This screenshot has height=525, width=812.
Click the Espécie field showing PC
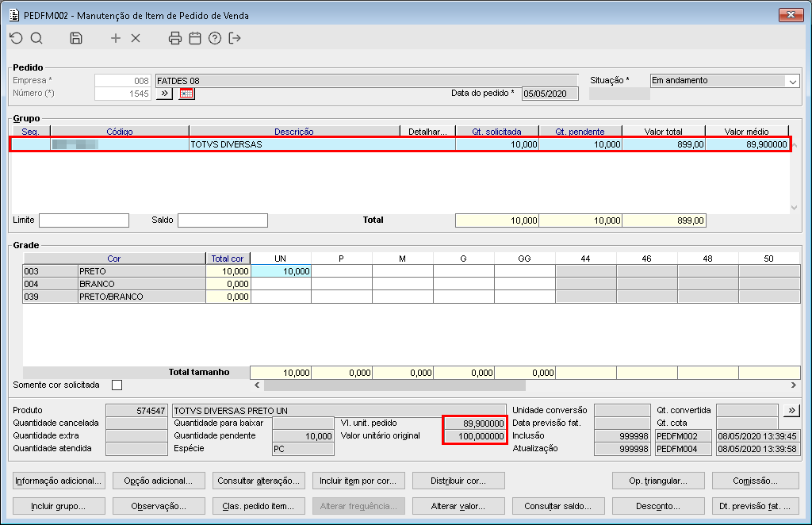[303, 449]
